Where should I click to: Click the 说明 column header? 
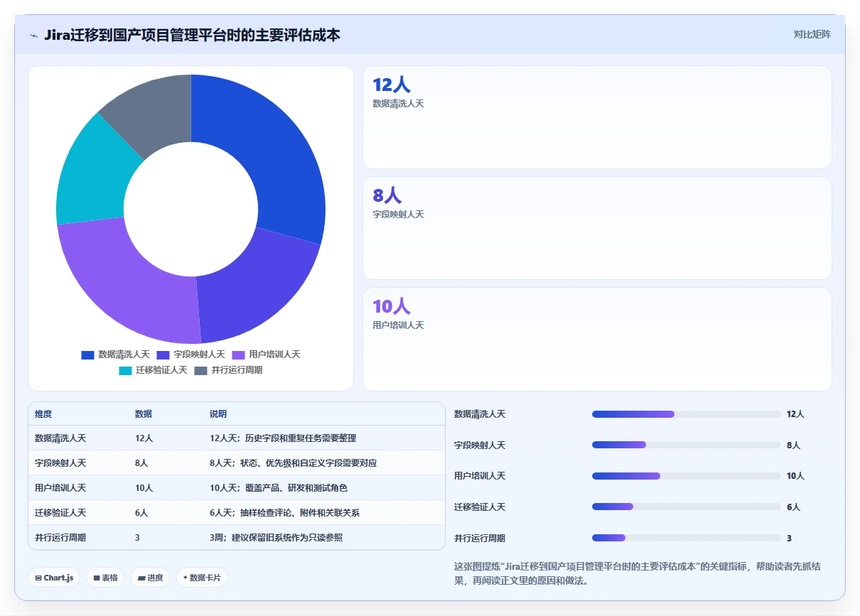tap(218, 414)
